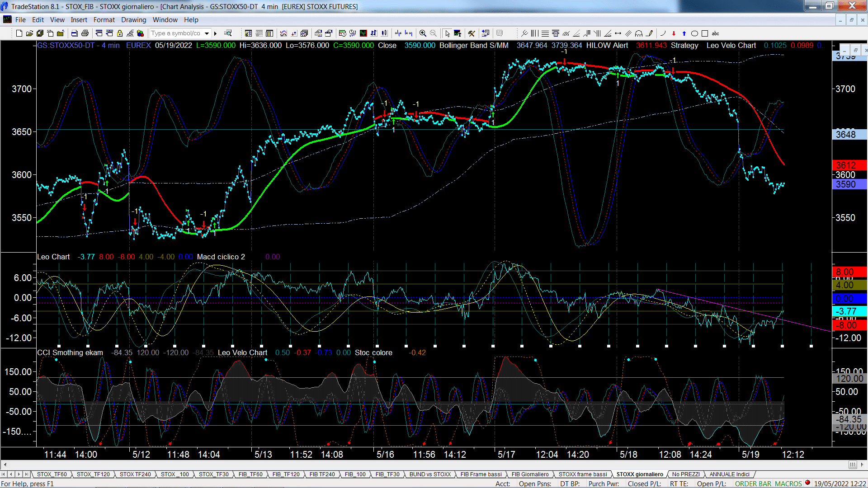Click the ORDER BAR status button
868x488 pixels.
point(753,483)
